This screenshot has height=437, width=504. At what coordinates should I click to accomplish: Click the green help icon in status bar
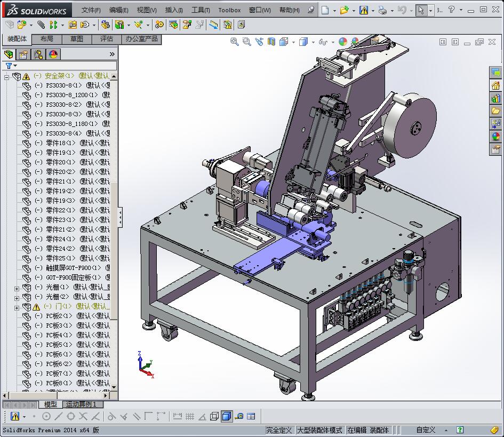click(x=460, y=430)
